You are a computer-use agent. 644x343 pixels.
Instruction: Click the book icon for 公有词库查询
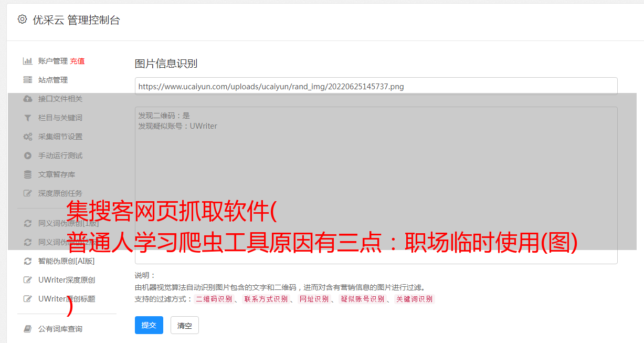[28, 329]
